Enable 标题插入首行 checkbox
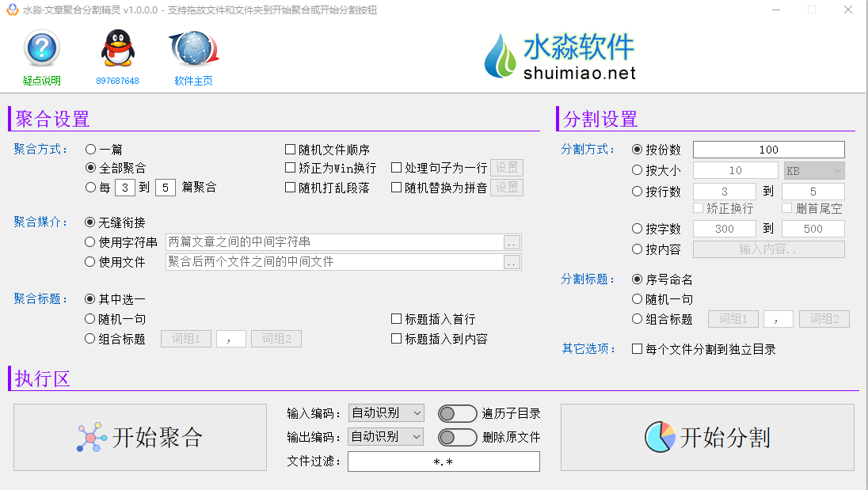The height and width of the screenshot is (490, 868). point(433,319)
